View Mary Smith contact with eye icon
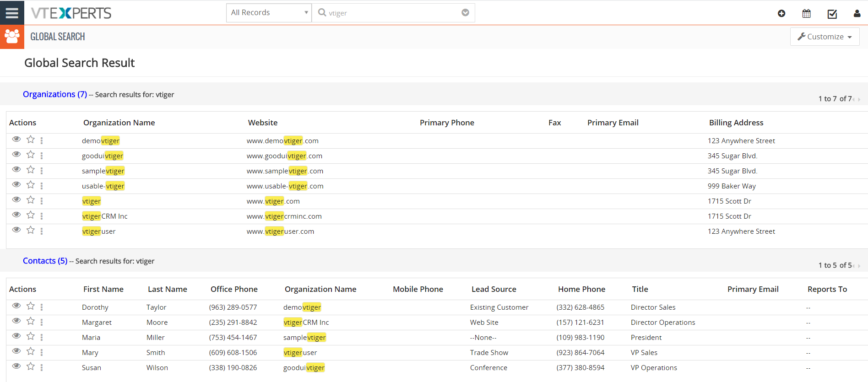868x382 pixels. coord(16,351)
